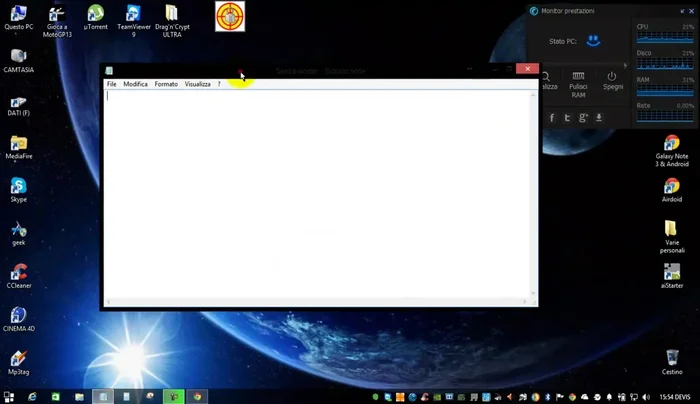This screenshot has width=700, height=404.
Task: Select the Varie personali folder
Action: pos(672,237)
